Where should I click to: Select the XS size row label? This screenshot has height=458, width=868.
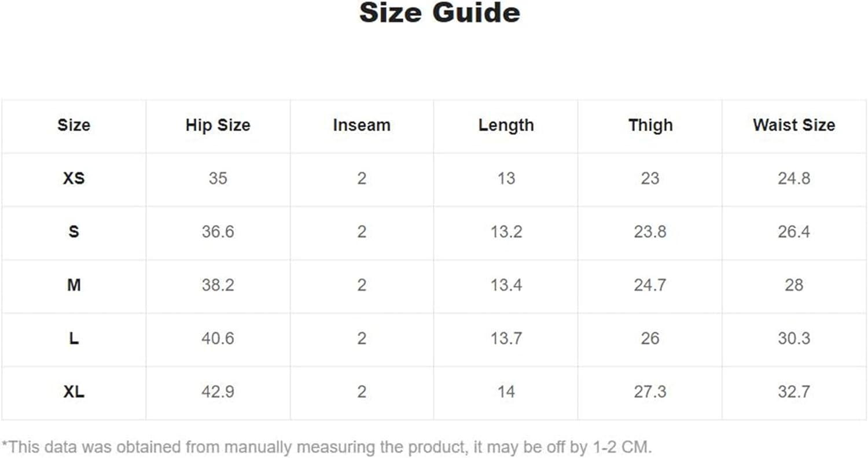[x=73, y=179]
